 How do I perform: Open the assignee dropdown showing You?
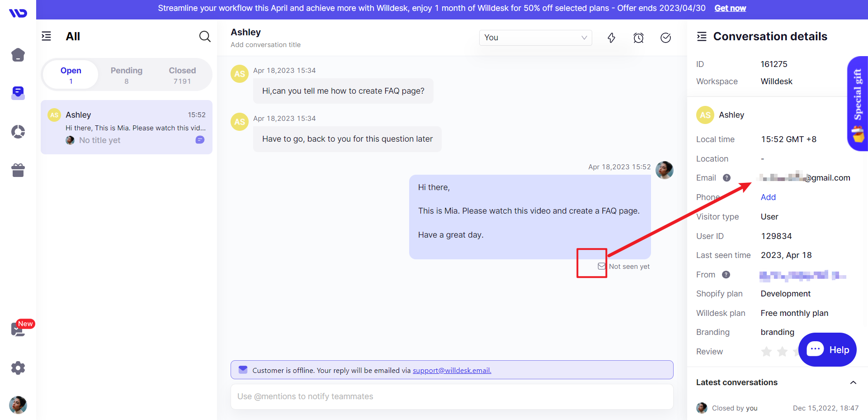click(535, 38)
